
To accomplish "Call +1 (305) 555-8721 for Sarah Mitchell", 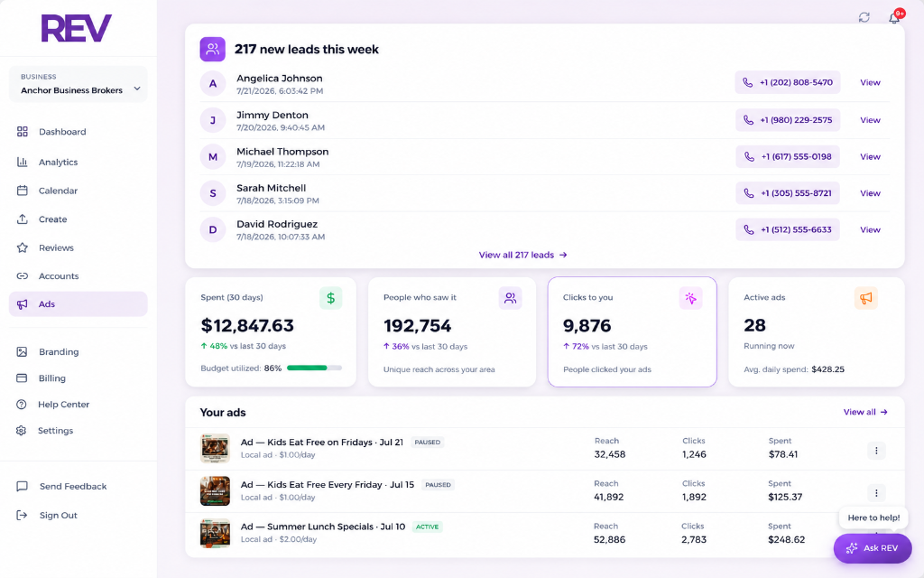I will coord(787,193).
